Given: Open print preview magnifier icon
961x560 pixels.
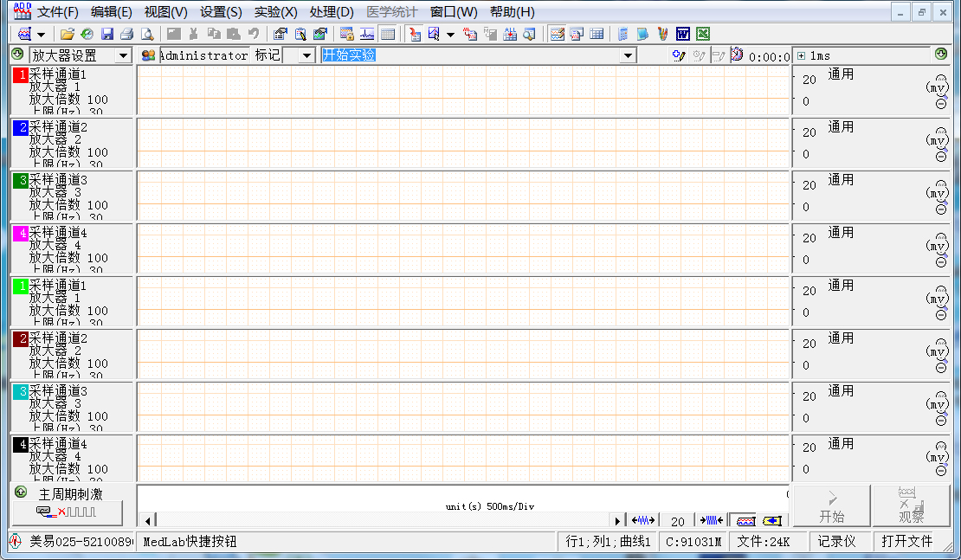Looking at the screenshot, I should (x=146, y=34).
